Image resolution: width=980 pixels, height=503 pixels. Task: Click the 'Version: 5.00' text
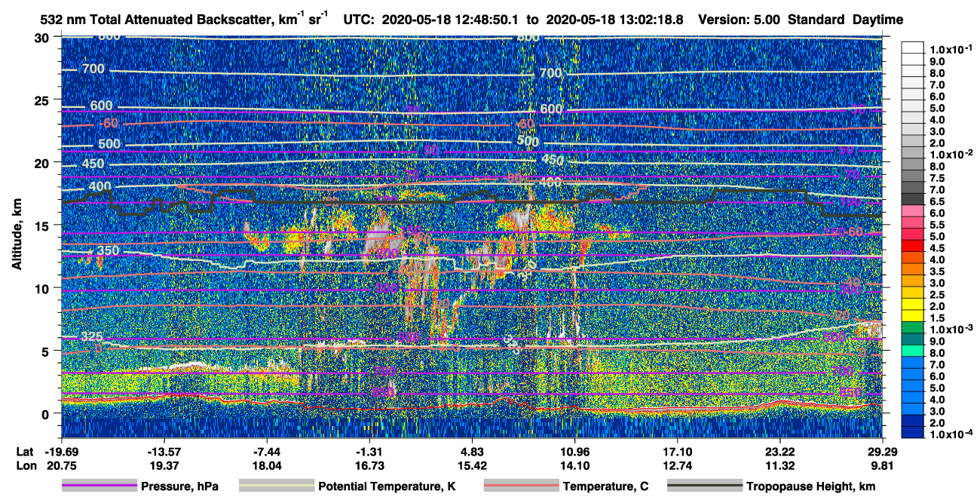(740, 20)
